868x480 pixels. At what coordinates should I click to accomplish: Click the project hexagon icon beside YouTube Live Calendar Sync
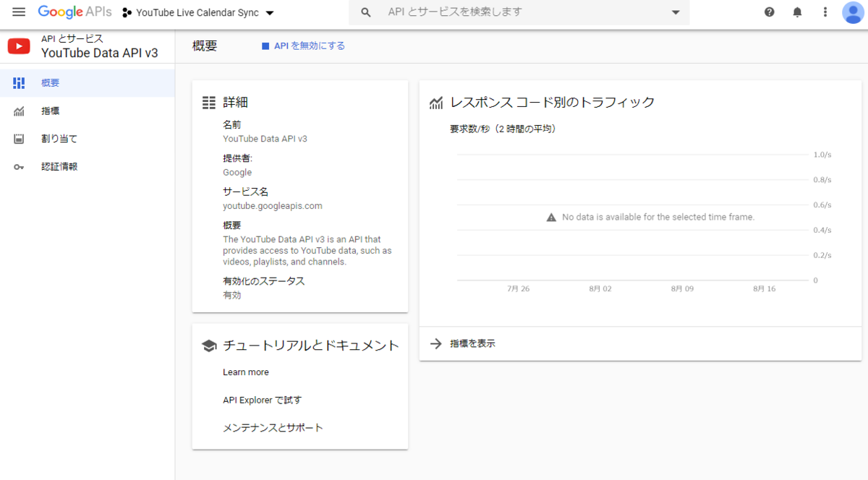coord(127,13)
